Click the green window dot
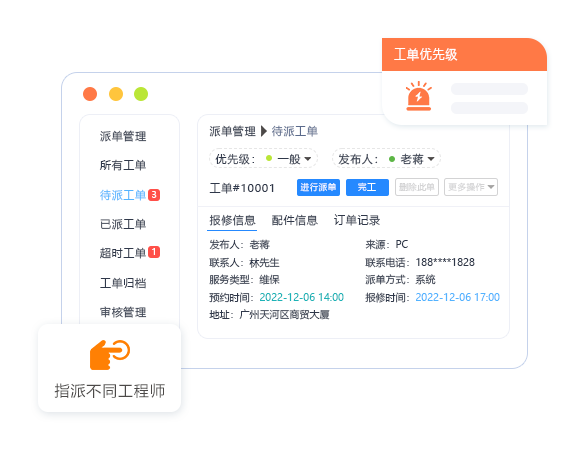 point(141,94)
